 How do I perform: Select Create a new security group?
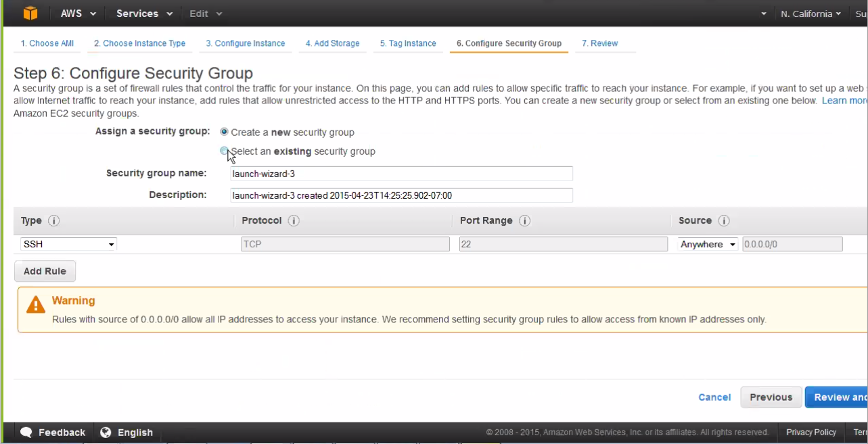click(224, 132)
